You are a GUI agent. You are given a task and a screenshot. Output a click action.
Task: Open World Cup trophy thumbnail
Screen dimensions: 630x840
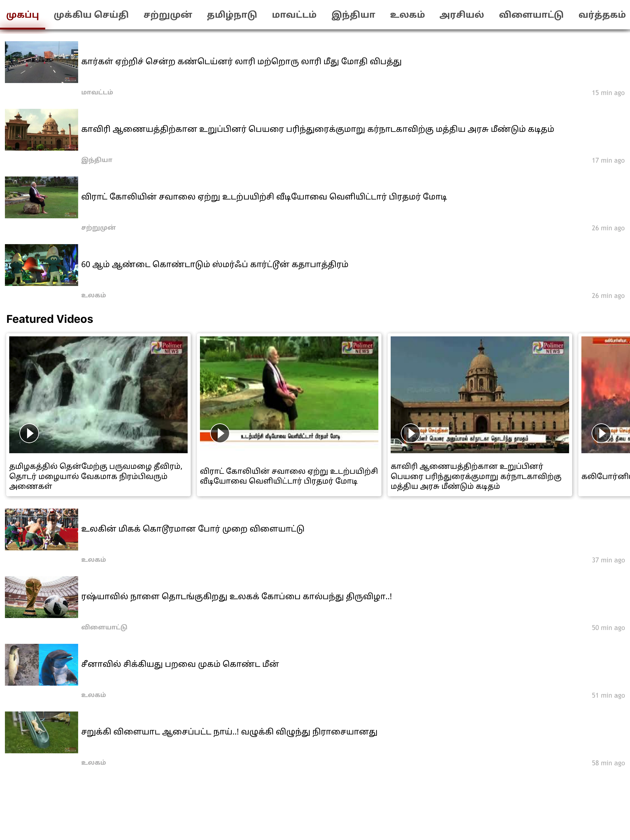(42, 596)
